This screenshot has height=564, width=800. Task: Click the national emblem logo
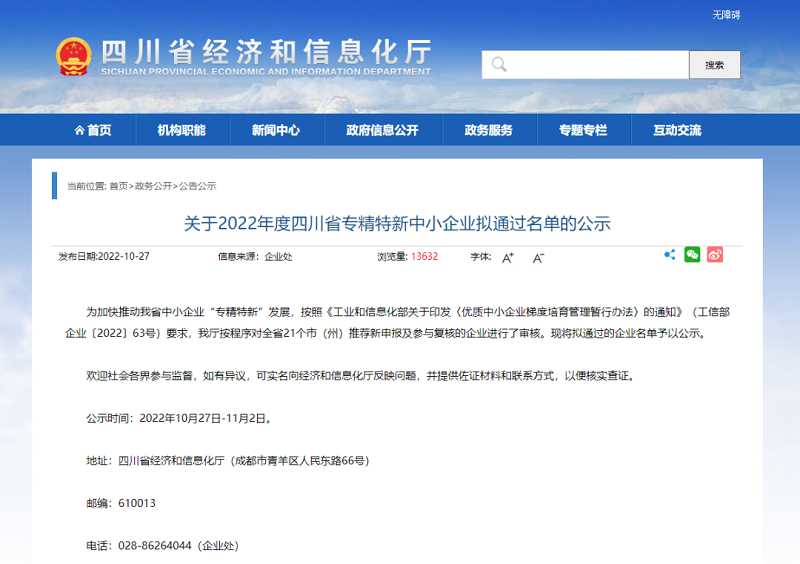[x=73, y=57]
